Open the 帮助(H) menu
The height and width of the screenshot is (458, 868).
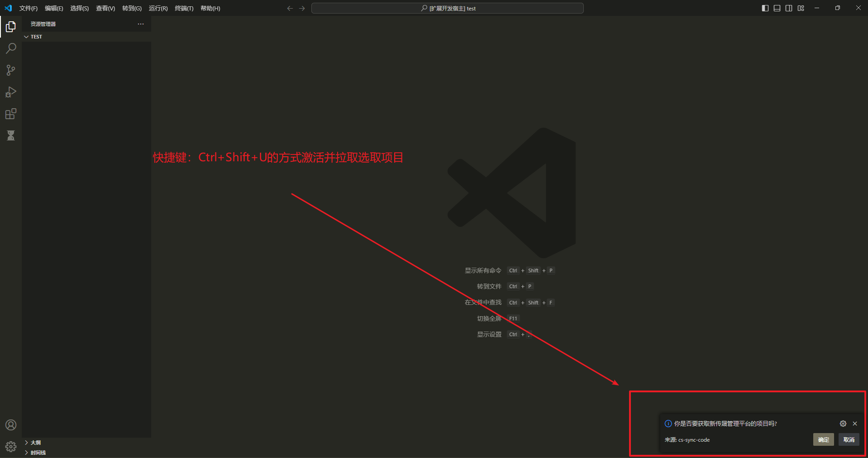(210, 8)
